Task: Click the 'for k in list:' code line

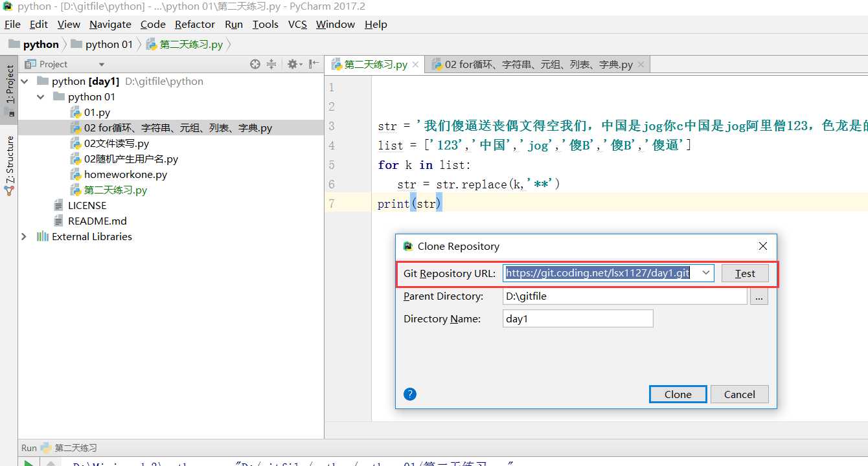Action: tap(424, 165)
